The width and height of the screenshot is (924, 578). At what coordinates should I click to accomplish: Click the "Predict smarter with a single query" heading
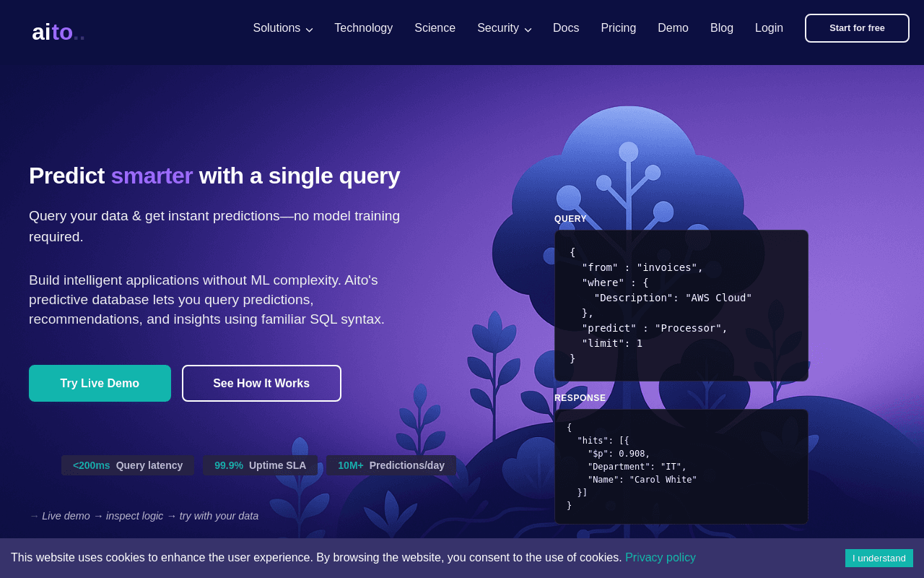pos(214,176)
